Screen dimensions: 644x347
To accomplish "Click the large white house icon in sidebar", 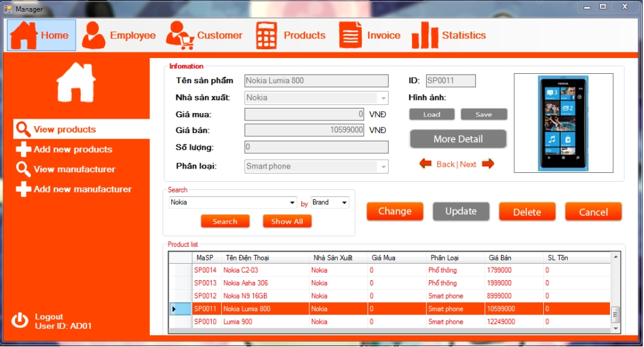I will 76,82.
